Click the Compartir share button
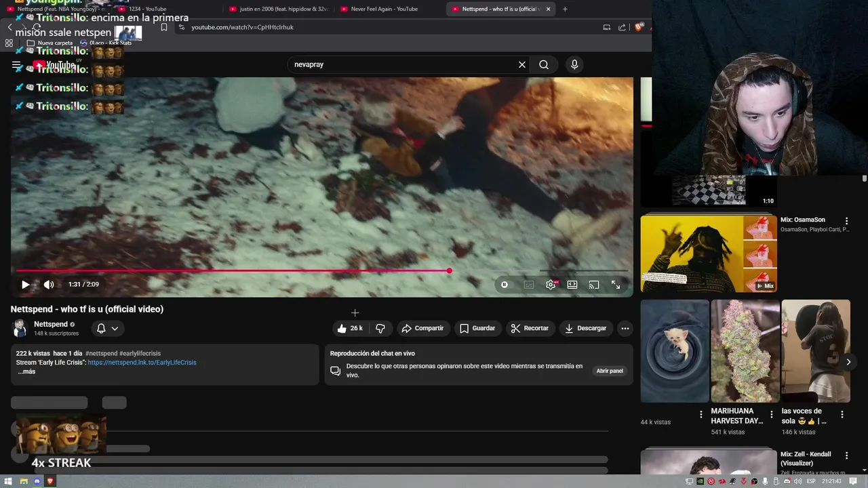Viewport: 868px width, 488px height. (422, 328)
